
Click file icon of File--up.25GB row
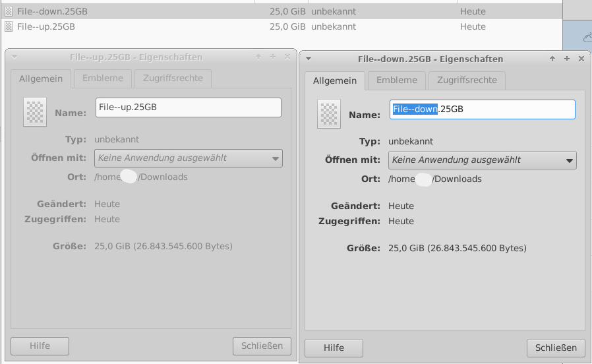9,27
